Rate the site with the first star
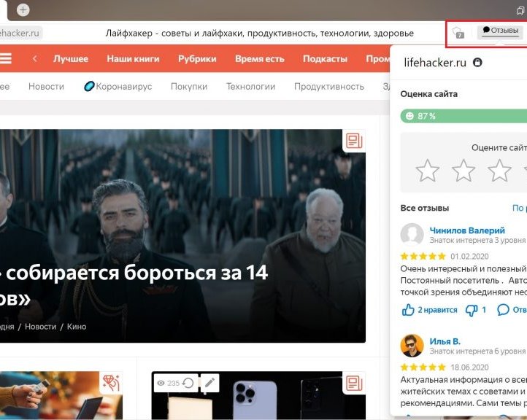The width and height of the screenshot is (527, 420). (427, 171)
